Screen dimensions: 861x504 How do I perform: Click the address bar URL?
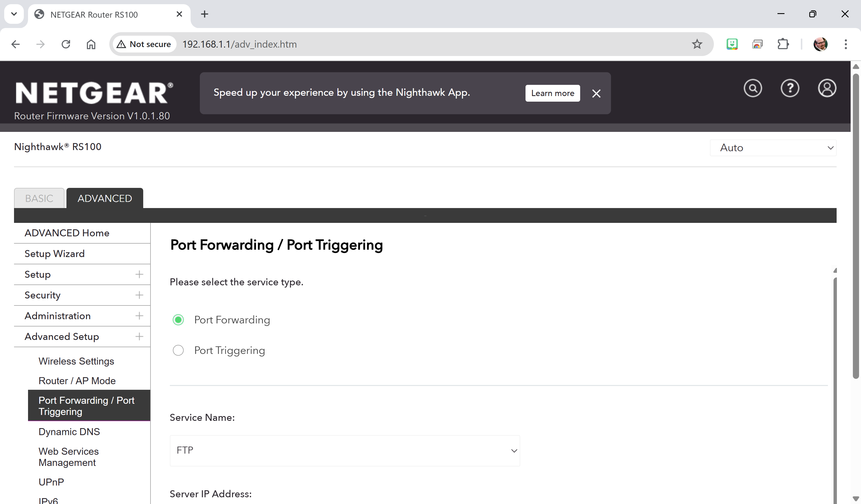[239, 44]
